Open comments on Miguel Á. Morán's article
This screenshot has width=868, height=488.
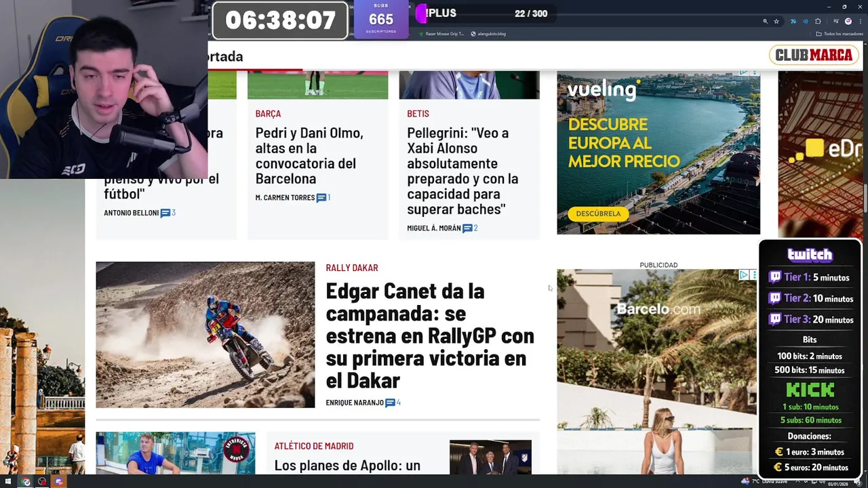[x=470, y=228]
